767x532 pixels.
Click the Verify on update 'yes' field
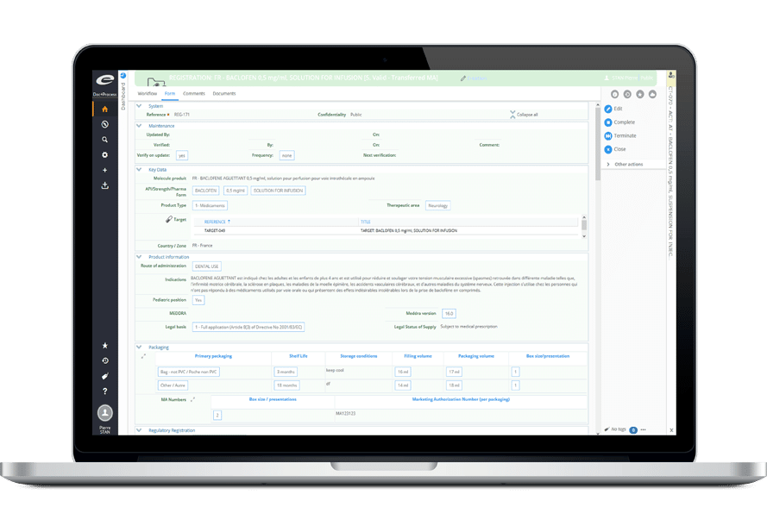[182, 155]
